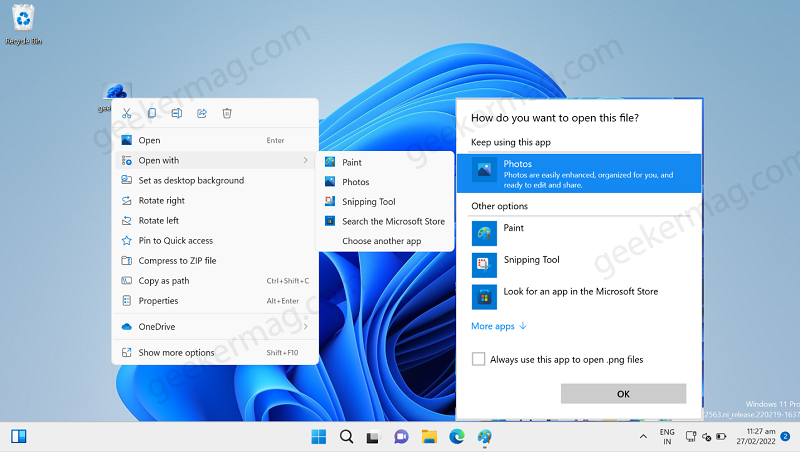The width and height of the screenshot is (800, 452).
Task: Click the Pin to Quick access star icon
Action: 127,240
